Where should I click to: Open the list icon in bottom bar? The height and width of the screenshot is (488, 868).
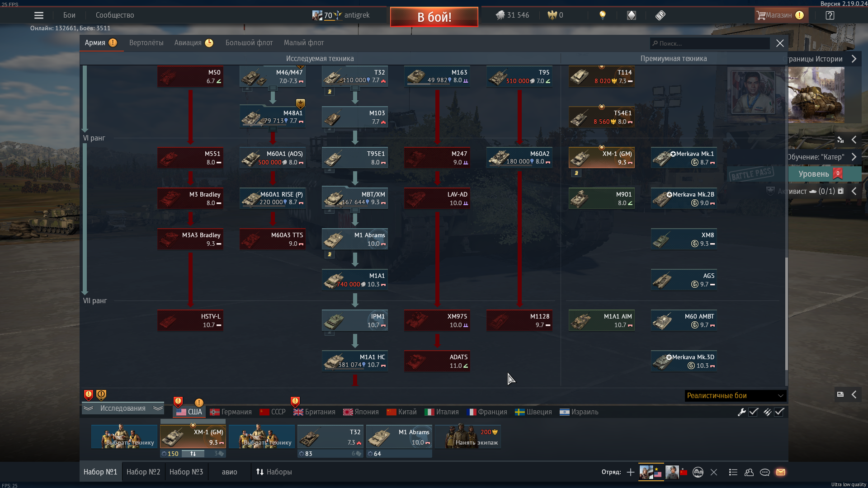(733, 472)
